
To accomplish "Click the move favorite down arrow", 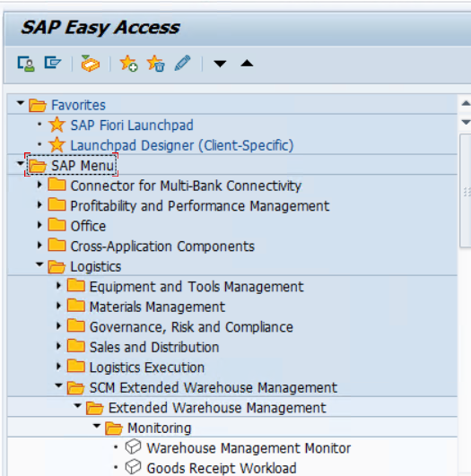I will click(x=220, y=64).
